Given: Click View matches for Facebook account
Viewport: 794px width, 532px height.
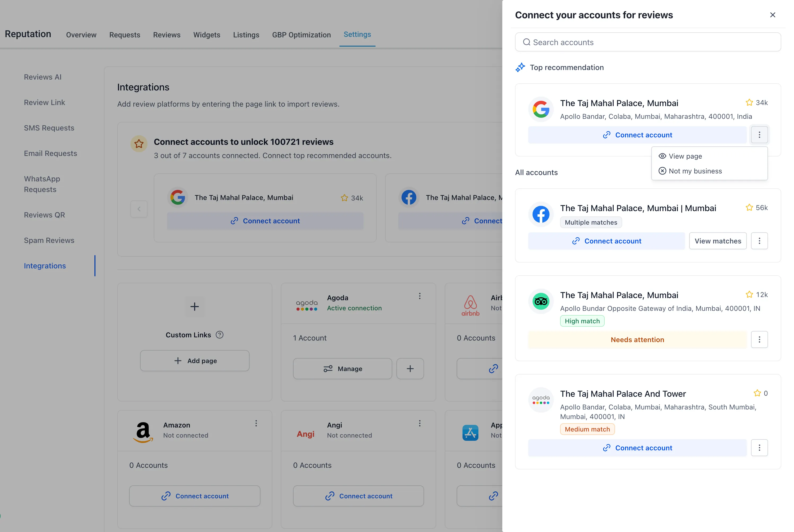Looking at the screenshot, I should pos(718,241).
